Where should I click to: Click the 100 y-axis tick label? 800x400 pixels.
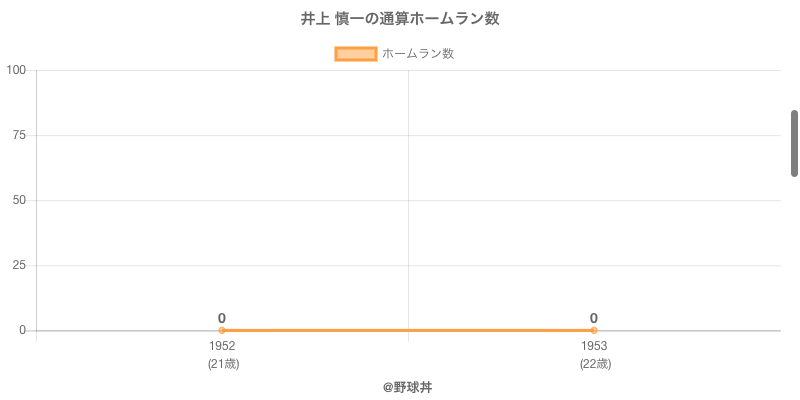coord(16,70)
